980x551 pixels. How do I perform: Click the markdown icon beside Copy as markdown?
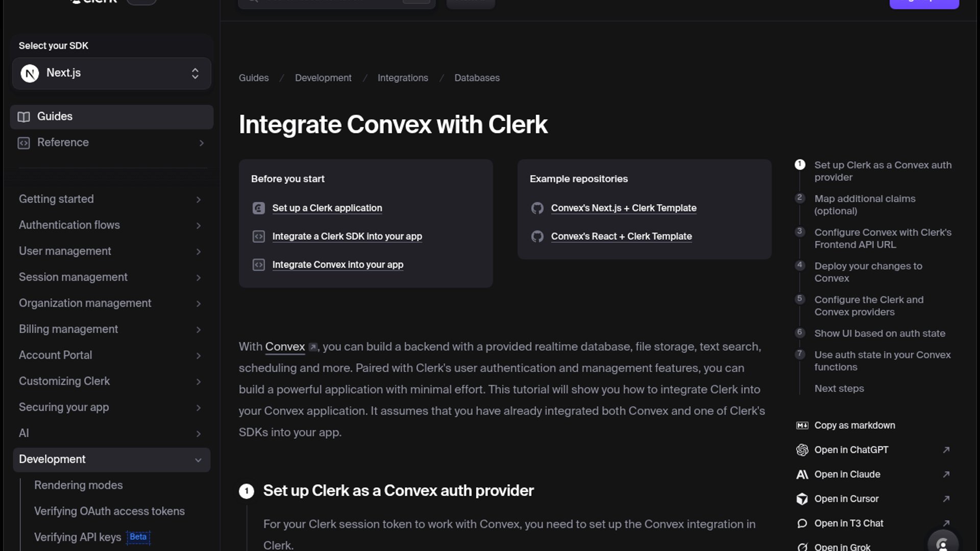tap(802, 425)
